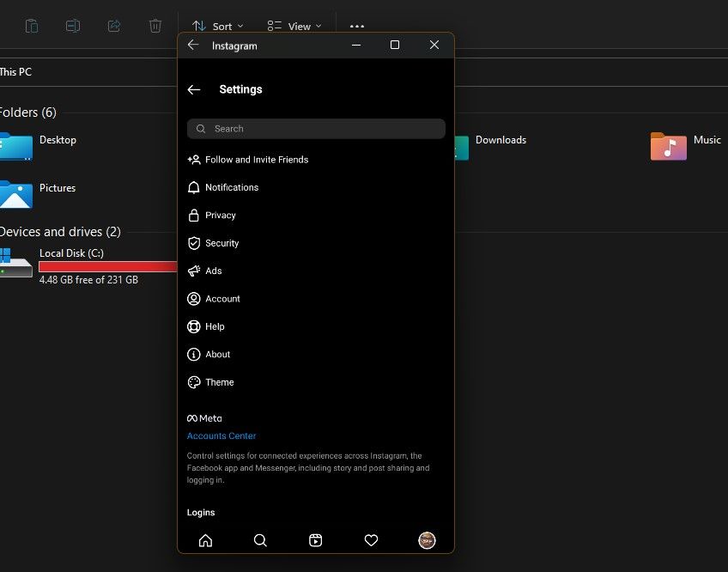This screenshot has height=572, width=728.
Task: Click the Rename icon in File Explorer toolbar
Action: 73,26
